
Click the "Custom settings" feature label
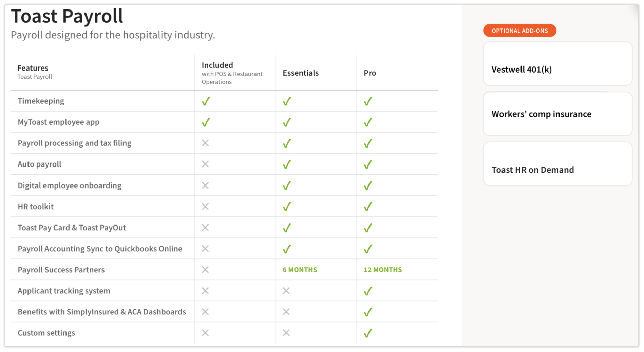(46, 333)
